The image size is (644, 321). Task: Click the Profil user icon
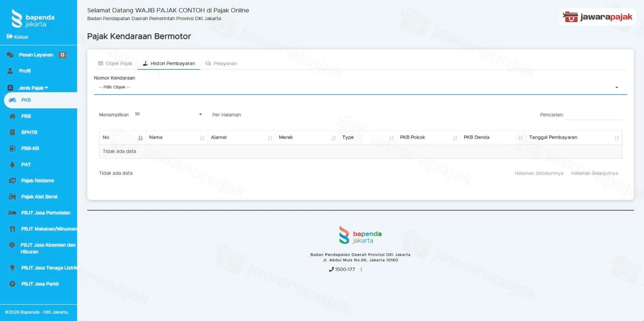[10, 71]
